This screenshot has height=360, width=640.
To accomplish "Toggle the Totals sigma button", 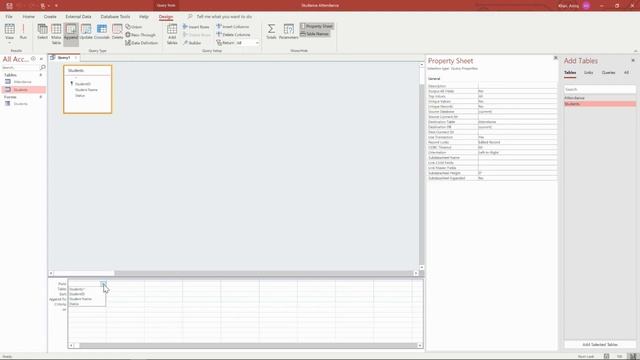I will pos(271,32).
